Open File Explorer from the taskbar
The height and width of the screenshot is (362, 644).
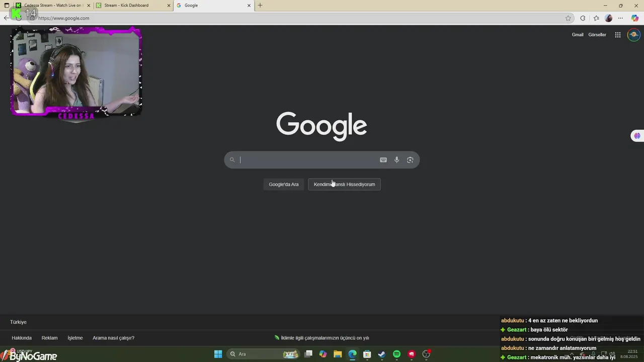[x=338, y=354]
